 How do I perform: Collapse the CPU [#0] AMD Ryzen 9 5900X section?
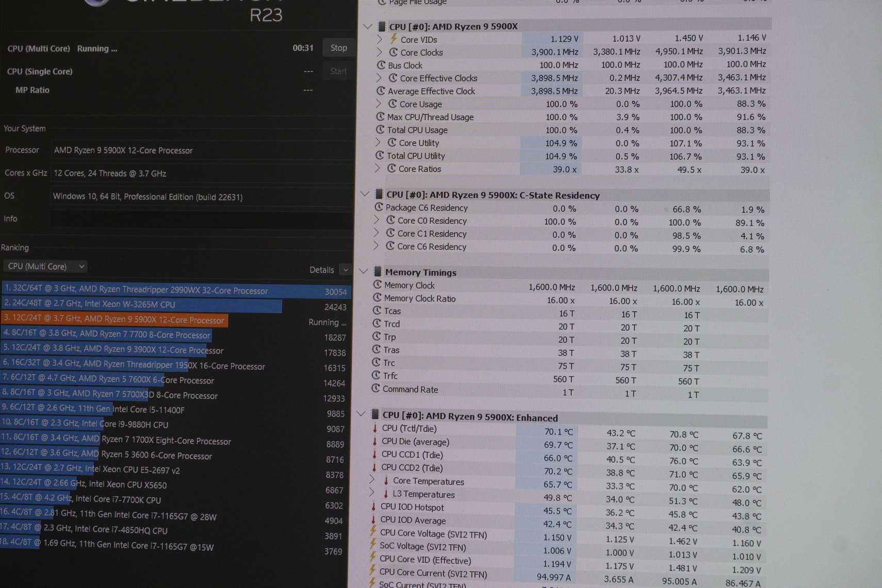pos(368,26)
